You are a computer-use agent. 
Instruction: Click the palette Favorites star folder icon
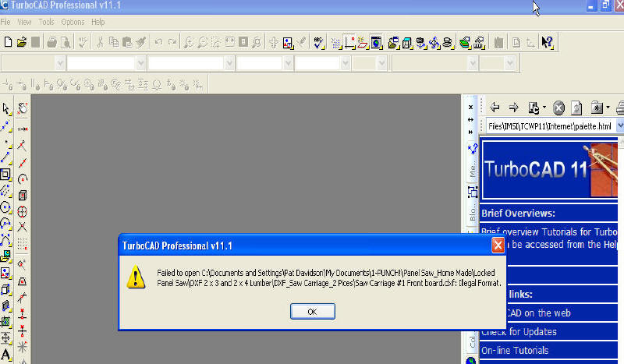point(597,108)
